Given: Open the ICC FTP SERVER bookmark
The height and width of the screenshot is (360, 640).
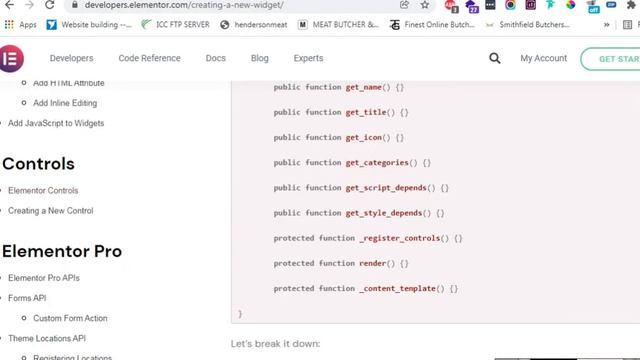Looking at the screenshot, I should click(176, 24).
